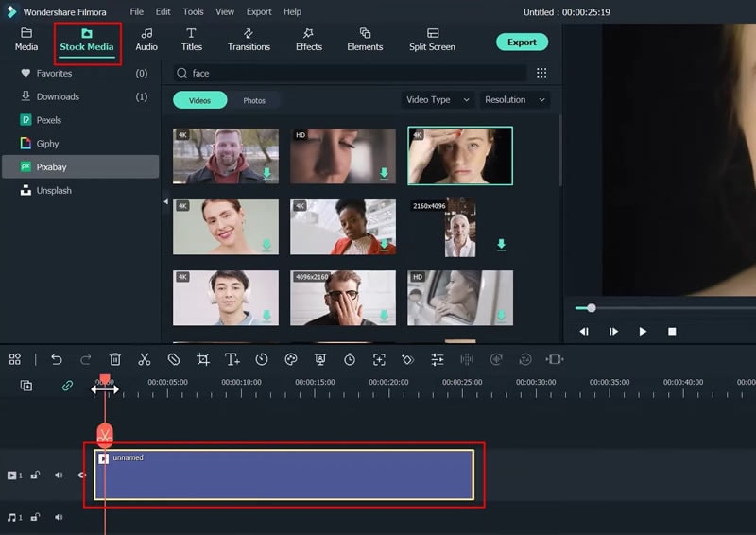
Task: Click the Add Text (T+) tool icon
Action: pos(232,359)
